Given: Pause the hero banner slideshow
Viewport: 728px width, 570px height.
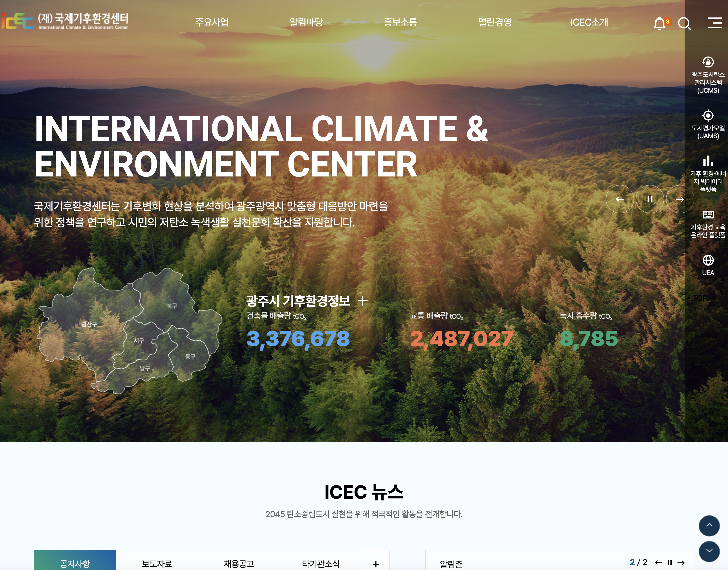Looking at the screenshot, I should (x=650, y=199).
